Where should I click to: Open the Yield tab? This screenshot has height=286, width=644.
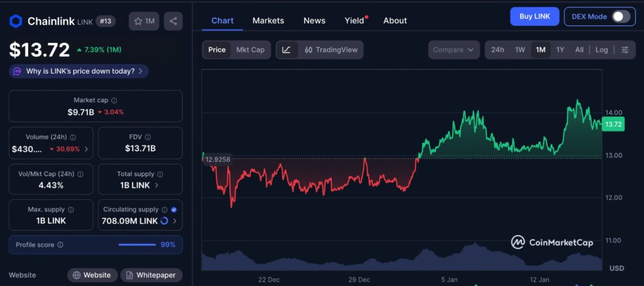pyautogui.click(x=356, y=21)
